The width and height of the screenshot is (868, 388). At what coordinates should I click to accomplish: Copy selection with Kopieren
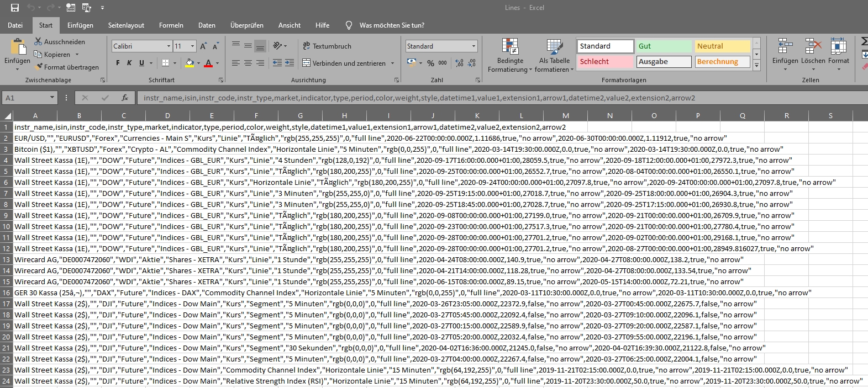tap(52, 55)
